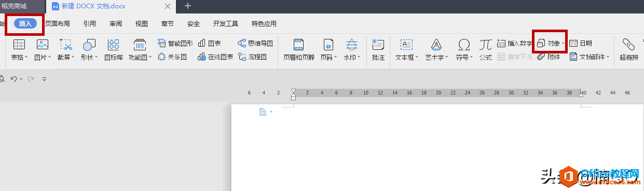Open a new tab with plus button

188,6
